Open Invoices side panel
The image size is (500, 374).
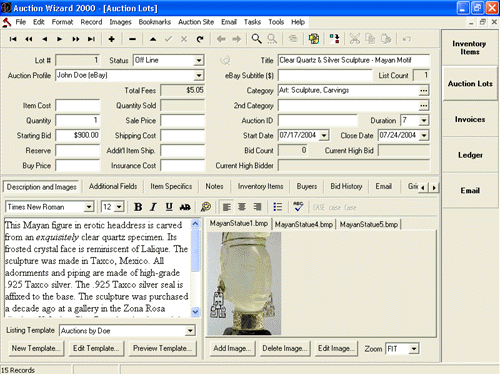point(470,119)
